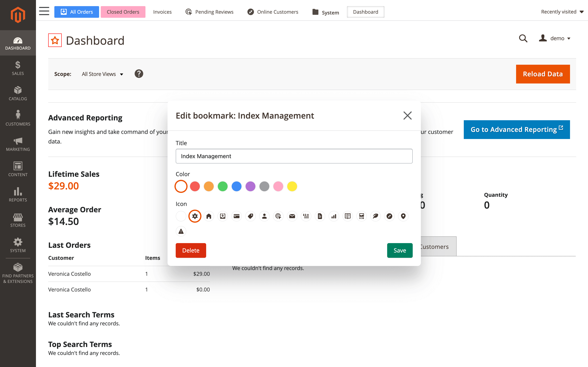The height and width of the screenshot is (367, 588).
Task: Select the bar chart bookmark icon
Action: point(334,216)
